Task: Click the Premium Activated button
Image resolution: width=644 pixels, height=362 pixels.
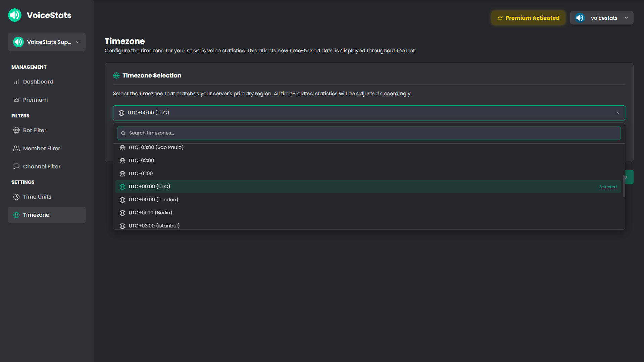Action: (528, 18)
